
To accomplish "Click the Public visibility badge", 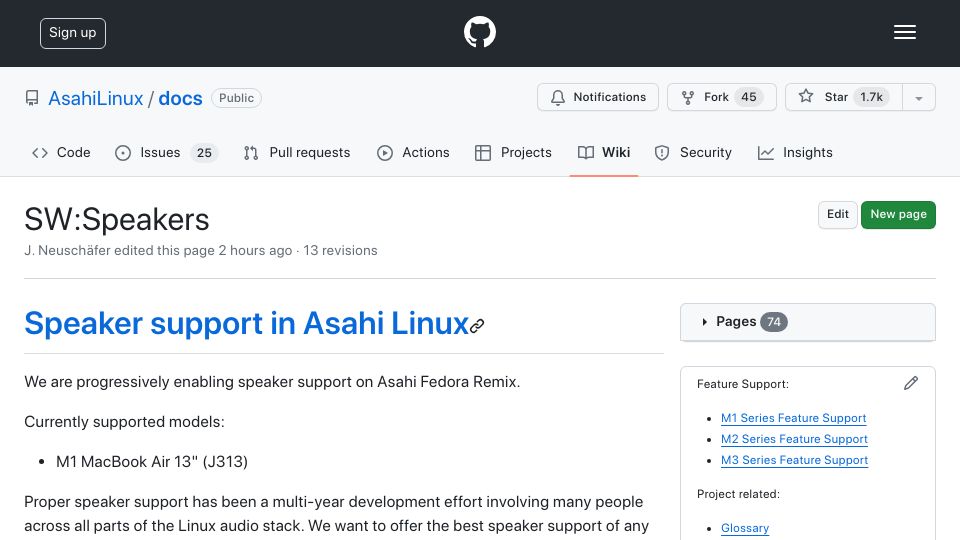I will pyautogui.click(x=236, y=98).
